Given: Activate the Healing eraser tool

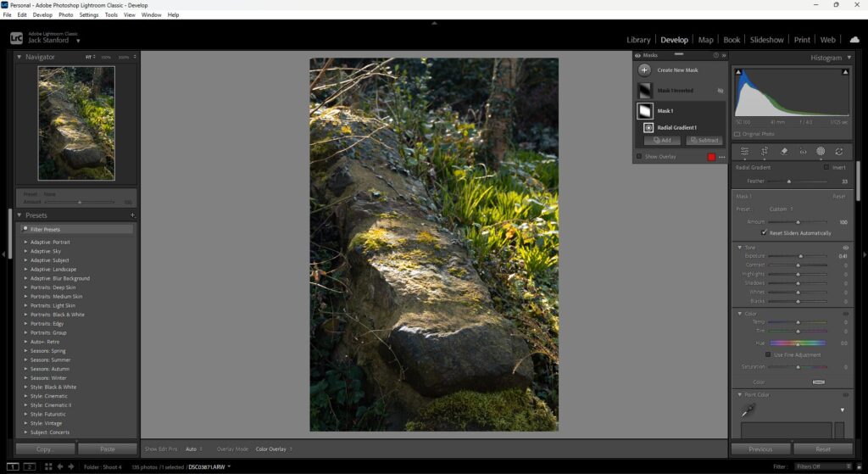Looking at the screenshot, I should pos(784,151).
